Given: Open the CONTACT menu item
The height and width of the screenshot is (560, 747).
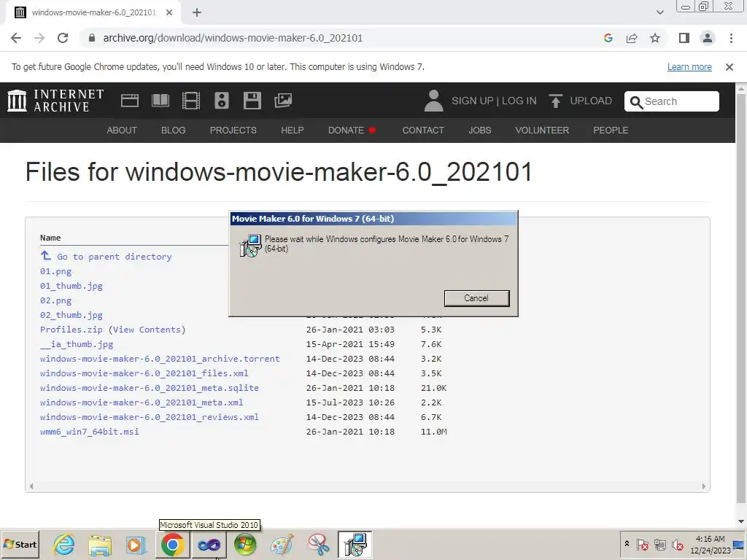Looking at the screenshot, I should [x=423, y=130].
